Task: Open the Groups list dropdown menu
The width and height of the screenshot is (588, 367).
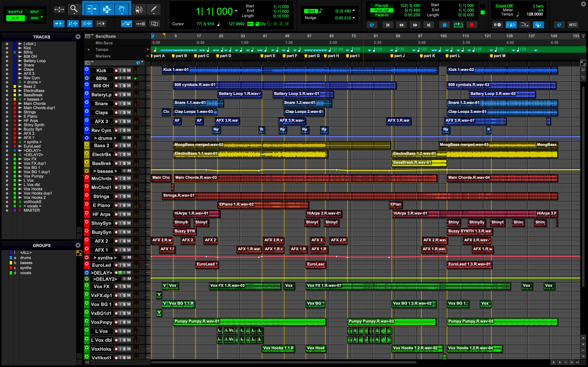Action: [x=78, y=245]
